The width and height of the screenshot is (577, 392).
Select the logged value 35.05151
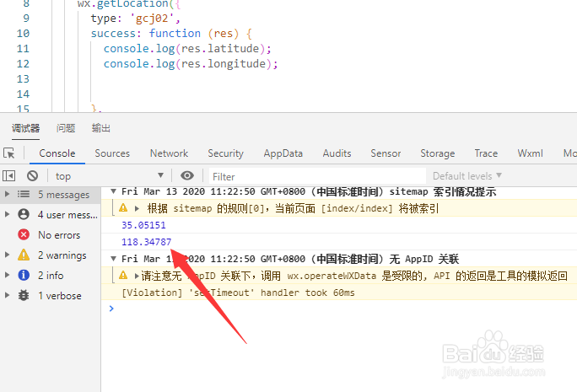[x=143, y=225]
